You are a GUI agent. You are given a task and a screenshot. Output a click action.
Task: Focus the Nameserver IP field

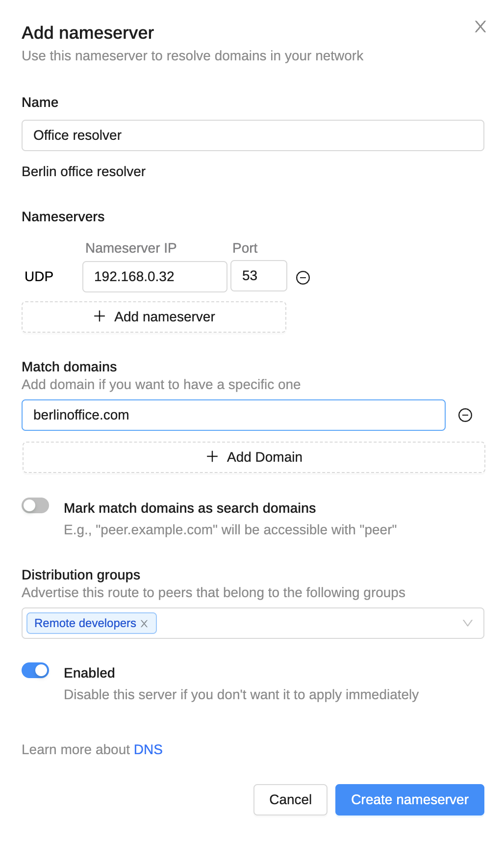(x=154, y=277)
